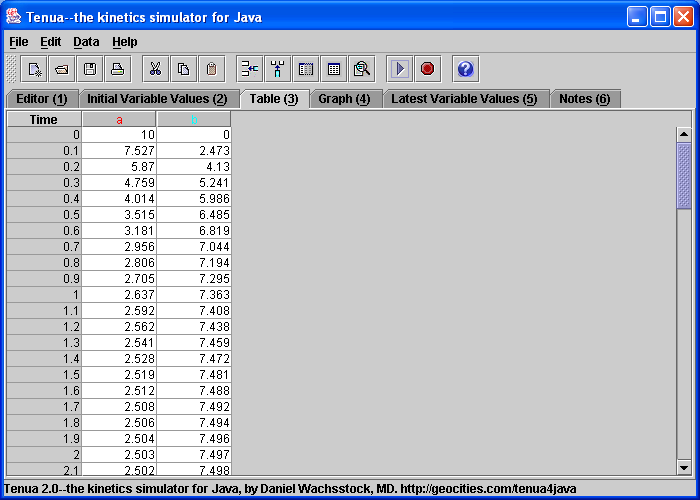Click the red 'a' column header
This screenshot has height=500, width=700.
tap(119, 119)
